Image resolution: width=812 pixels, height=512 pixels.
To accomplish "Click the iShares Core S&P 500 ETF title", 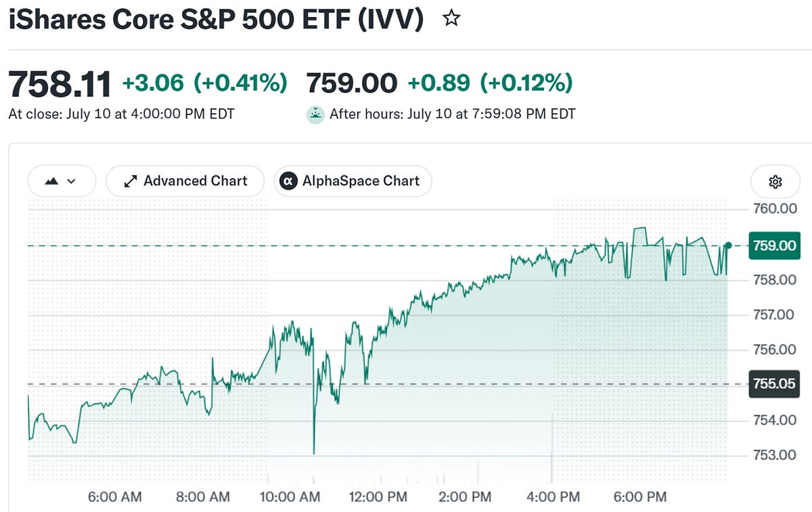I will [x=216, y=19].
